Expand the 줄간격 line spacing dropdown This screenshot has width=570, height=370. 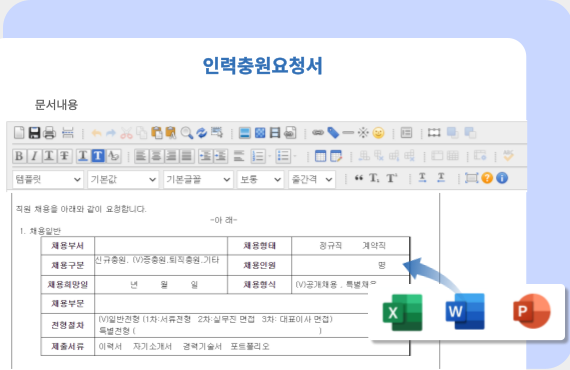point(312,179)
